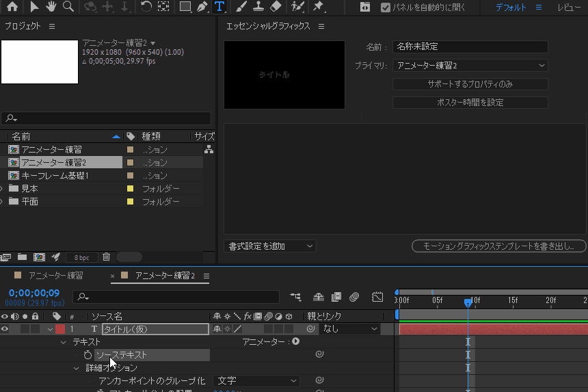This screenshot has height=392, width=588.
Task: Switch to the レビュー workspace
Action: [x=569, y=7]
